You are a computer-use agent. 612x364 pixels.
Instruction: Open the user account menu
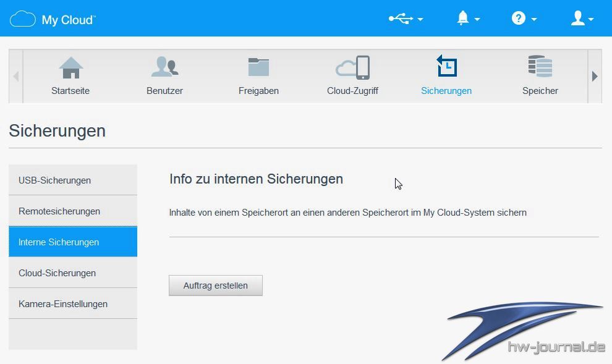click(581, 19)
